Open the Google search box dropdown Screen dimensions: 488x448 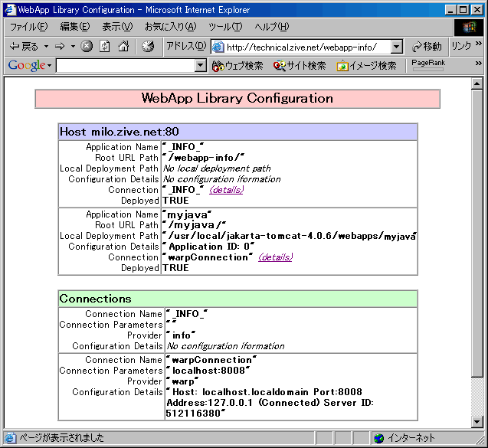(201, 66)
